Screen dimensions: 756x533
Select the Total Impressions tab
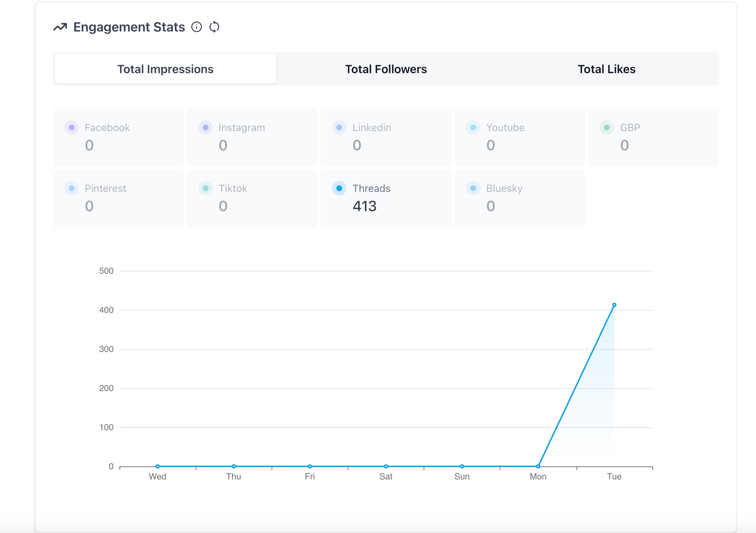click(165, 69)
